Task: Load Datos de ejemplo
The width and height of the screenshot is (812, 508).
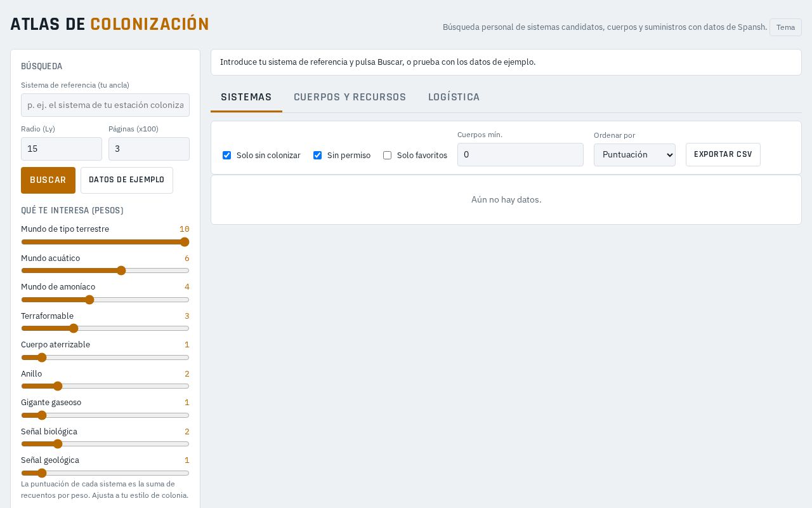Action: [127, 180]
